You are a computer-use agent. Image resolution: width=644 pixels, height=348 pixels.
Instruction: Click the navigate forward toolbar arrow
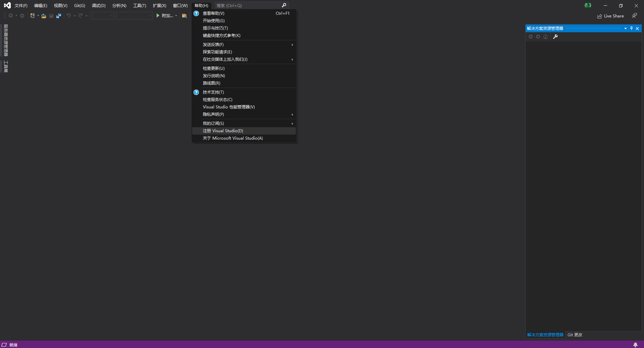pyautogui.click(x=22, y=16)
